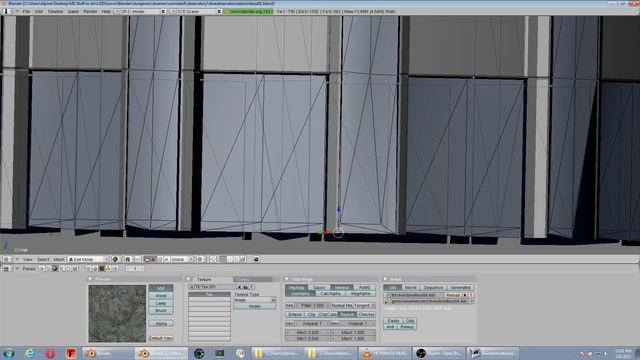Select the translate manipulator triangle icon
This screenshot has height=360, width=640.
[153, 259]
